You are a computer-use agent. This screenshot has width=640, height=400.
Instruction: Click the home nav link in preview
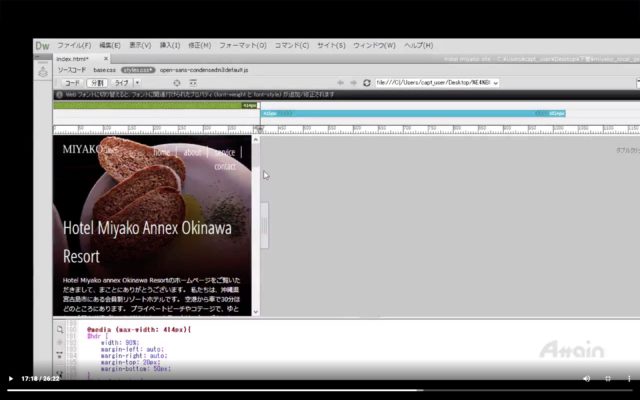tap(161, 152)
